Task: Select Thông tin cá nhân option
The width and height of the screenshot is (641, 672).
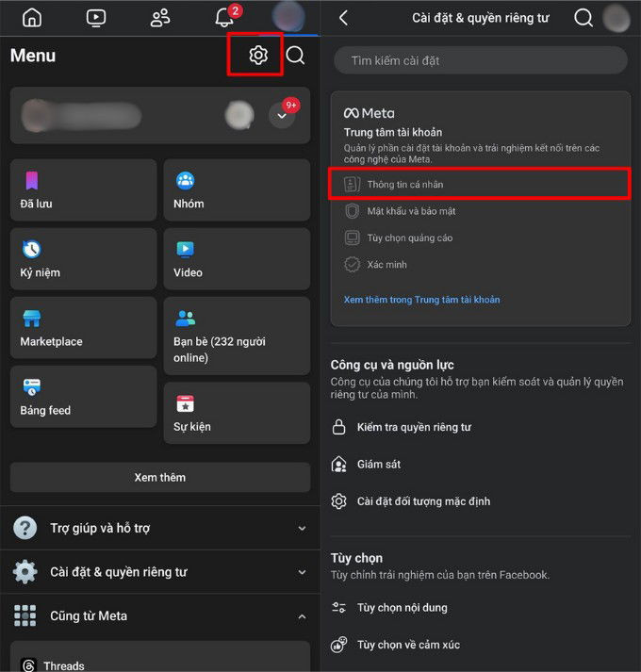Action: click(x=479, y=184)
